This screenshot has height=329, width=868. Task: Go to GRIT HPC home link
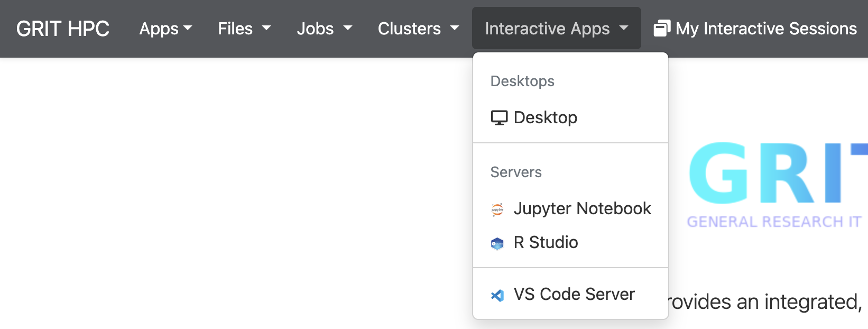[63, 29]
